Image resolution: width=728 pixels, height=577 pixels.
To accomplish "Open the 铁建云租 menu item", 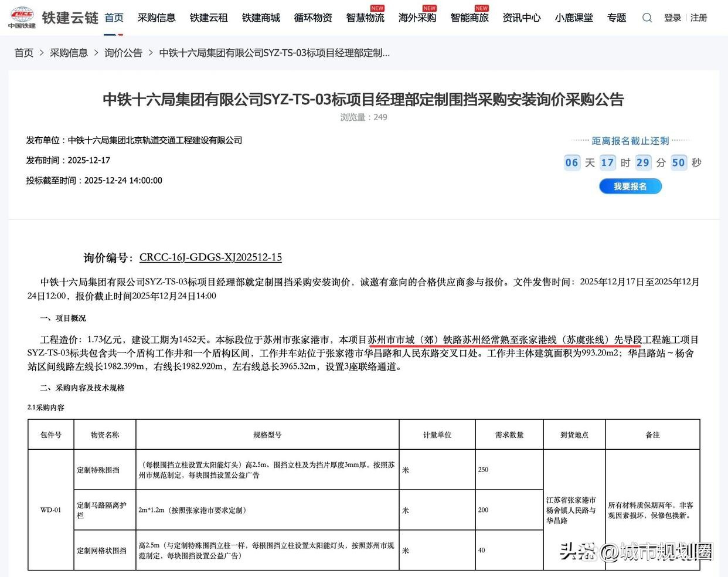I will [x=209, y=18].
